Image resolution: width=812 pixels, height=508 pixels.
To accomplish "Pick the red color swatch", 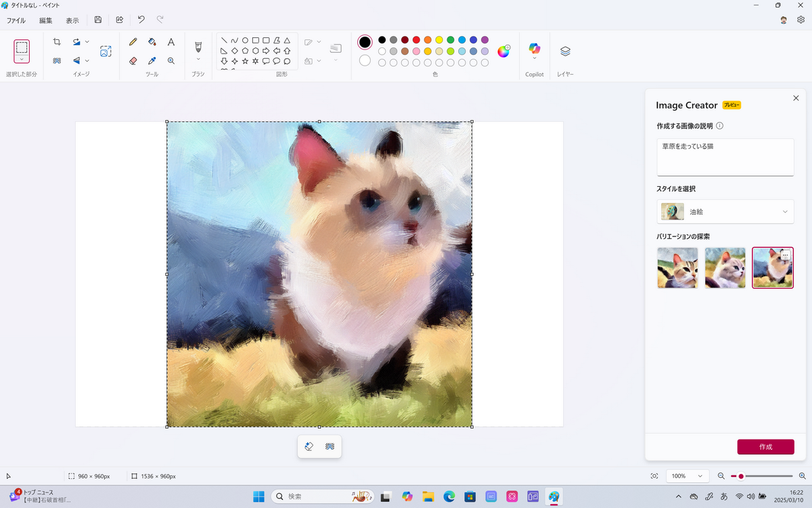I will click(x=416, y=40).
